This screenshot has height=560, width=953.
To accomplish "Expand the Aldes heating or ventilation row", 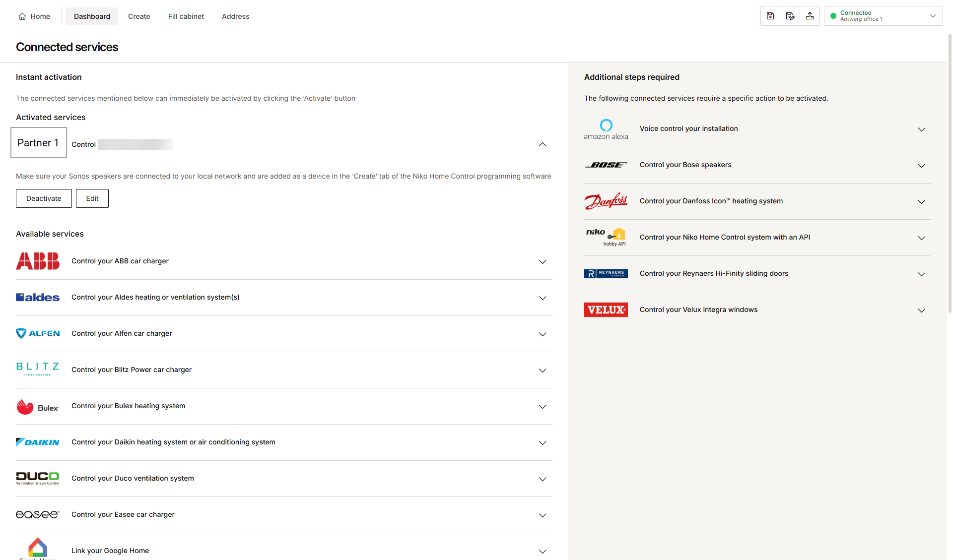I will (x=543, y=298).
